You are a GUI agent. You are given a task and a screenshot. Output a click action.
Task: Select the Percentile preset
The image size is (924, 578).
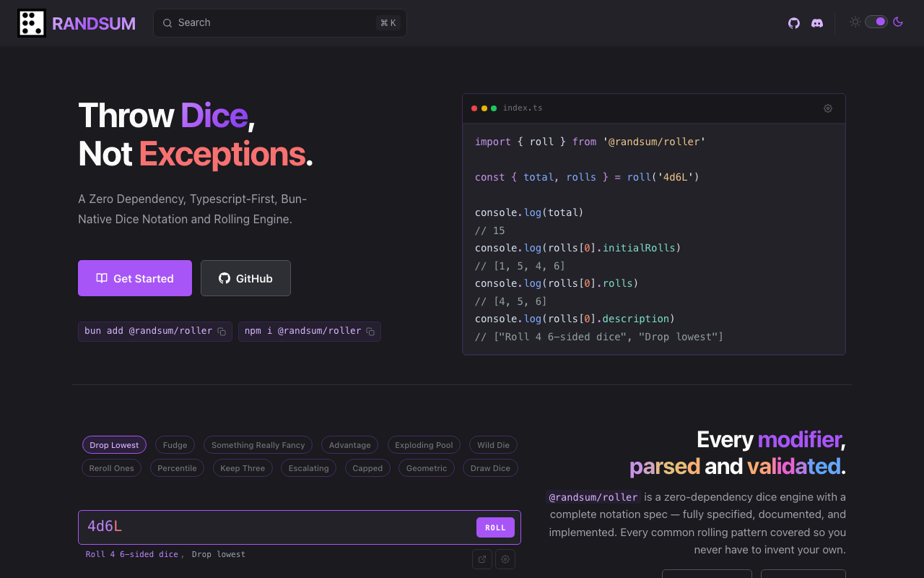(177, 468)
